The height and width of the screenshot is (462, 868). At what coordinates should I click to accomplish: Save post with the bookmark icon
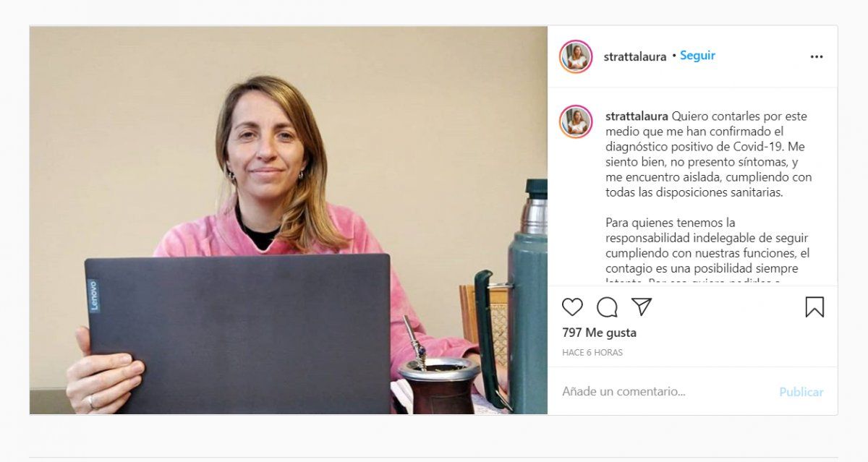coord(814,307)
